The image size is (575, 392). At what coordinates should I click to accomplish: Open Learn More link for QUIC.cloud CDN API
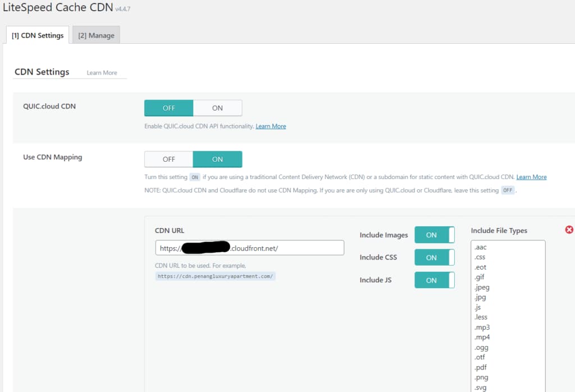coord(271,126)
